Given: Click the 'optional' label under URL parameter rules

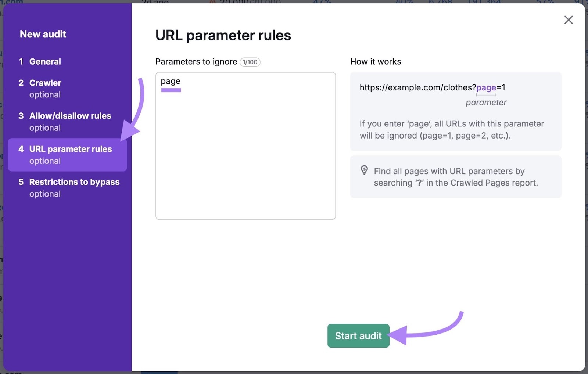Looking at the screenshot, I should [45, 161].
